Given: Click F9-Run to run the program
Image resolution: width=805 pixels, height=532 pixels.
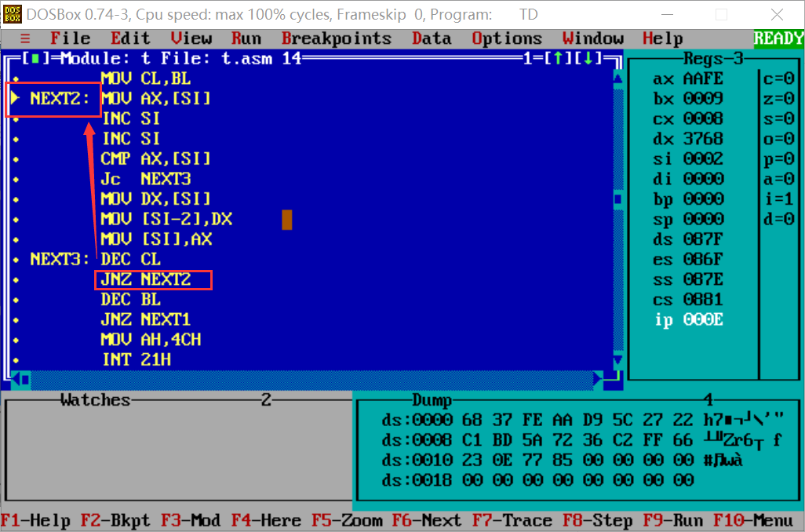Looking at the screenshot, I should pos(672,521).
